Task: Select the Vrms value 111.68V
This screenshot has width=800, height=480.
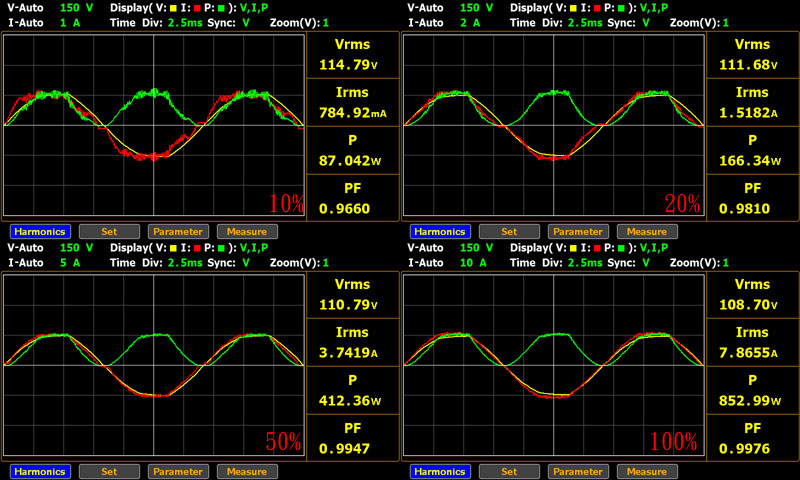Action: (x=748, y=65)
